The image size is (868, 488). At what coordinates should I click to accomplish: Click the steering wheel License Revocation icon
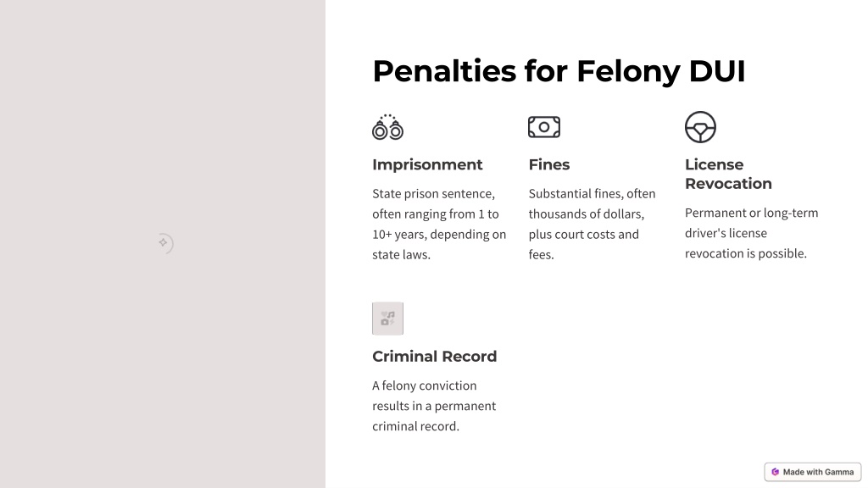[700, 127]
